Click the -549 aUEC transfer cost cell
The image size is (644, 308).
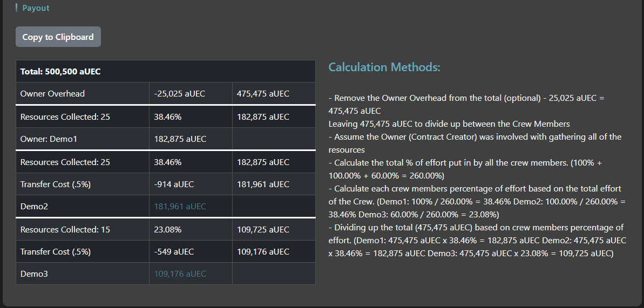191,252
